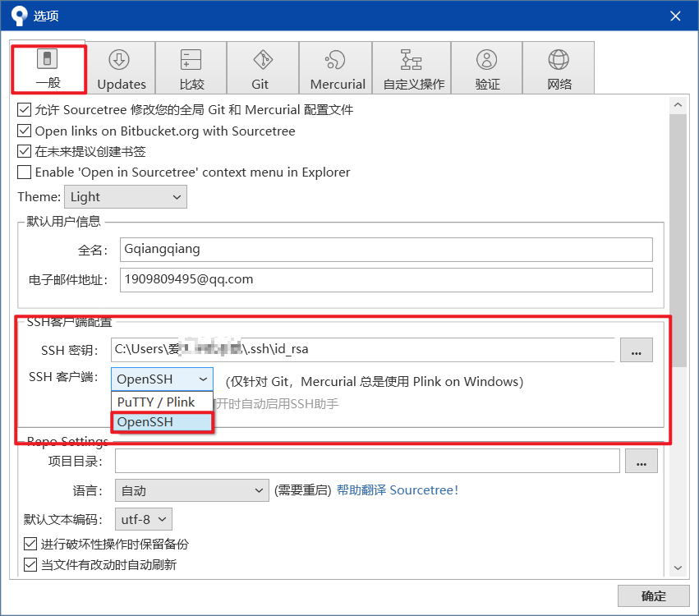Uncheck 进行破坏性操作时保留备份
This screenshot has height=616, width=699.
point(25,543)
